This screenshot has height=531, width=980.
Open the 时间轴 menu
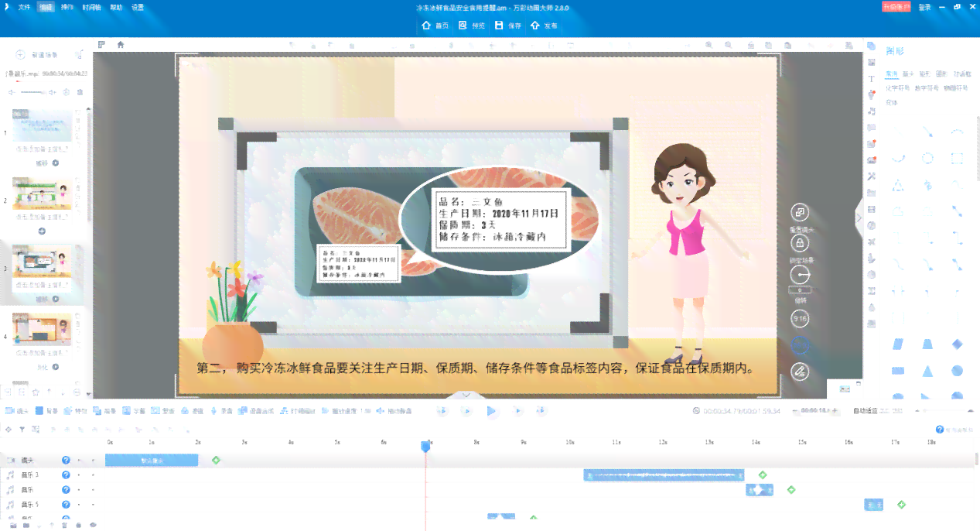[x=91, y=7]
